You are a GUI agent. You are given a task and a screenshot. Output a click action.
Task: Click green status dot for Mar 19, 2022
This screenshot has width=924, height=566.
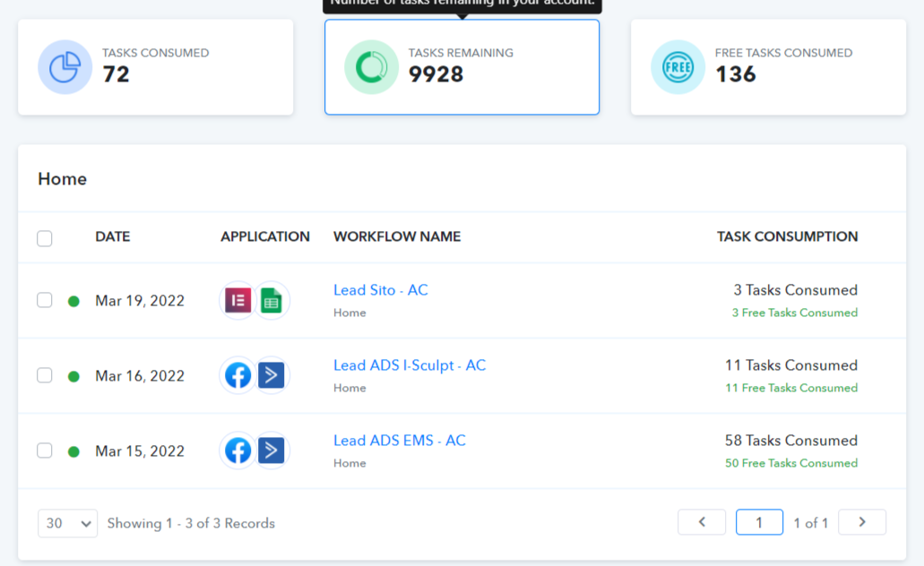tap(73, 302)
